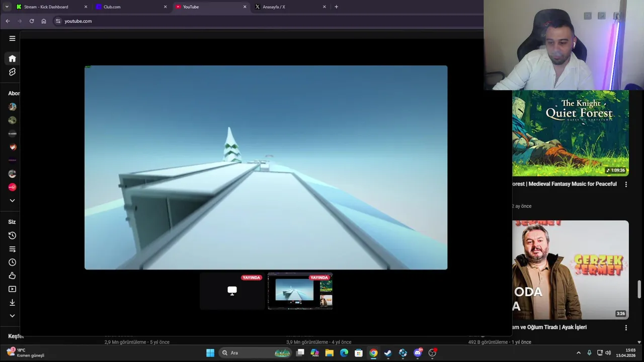
Task: Open options for Oğlum Tıradı video
Action: click(626, 327)
